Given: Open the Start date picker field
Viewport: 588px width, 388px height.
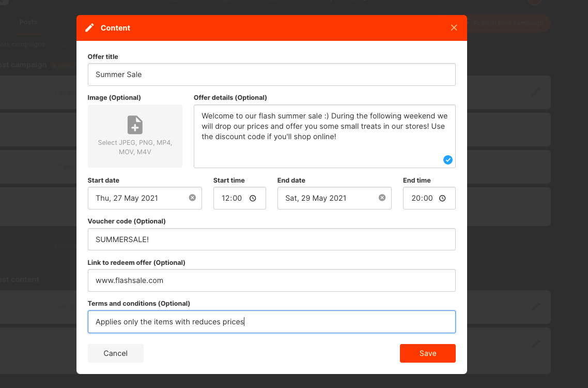Looking at the screenshot, I should point(145,198).
